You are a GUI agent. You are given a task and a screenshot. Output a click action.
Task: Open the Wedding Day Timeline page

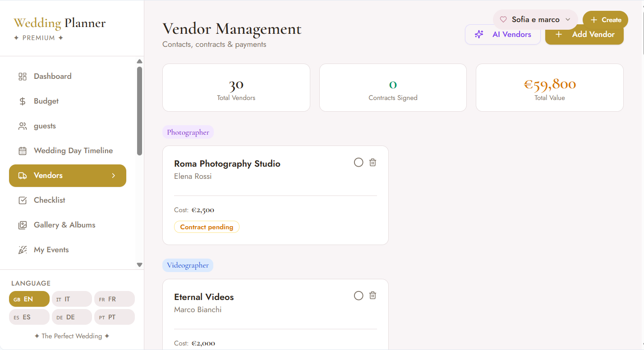[68, 151]
